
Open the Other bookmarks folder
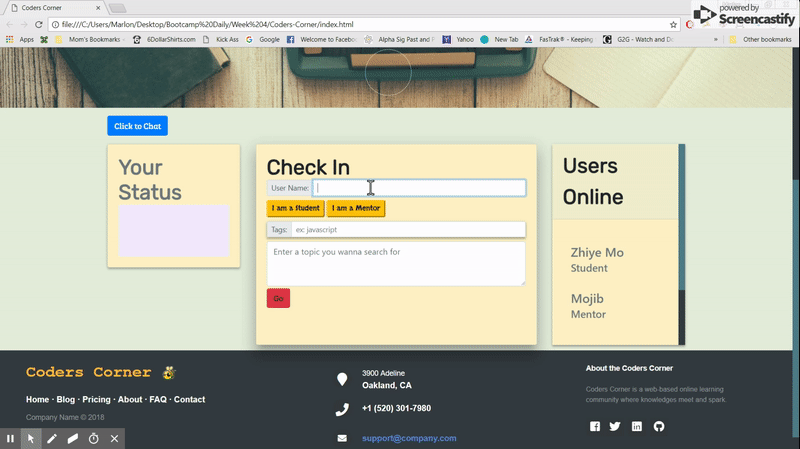[x=760, y=39]
